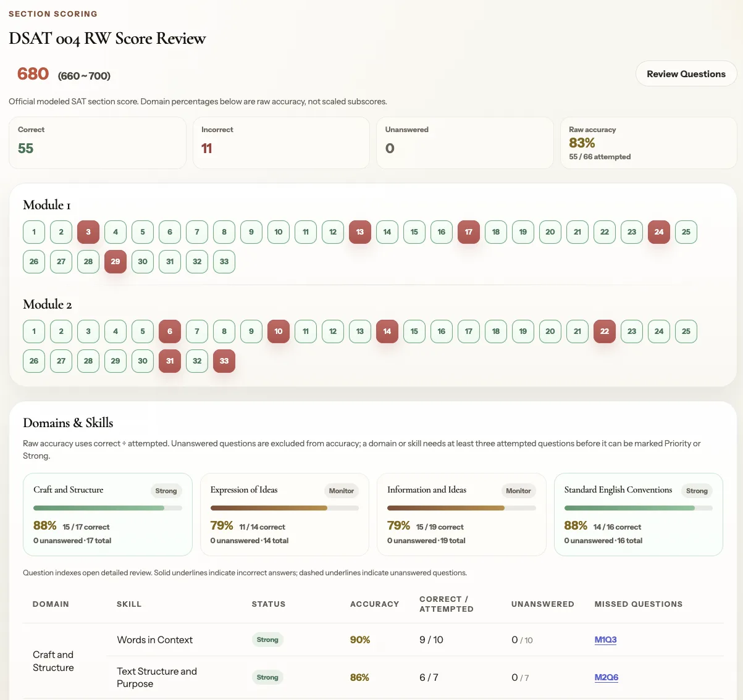Follow the M1Q3 missed question link
This screenshot has height=700, width=743.
click(605, 640)
